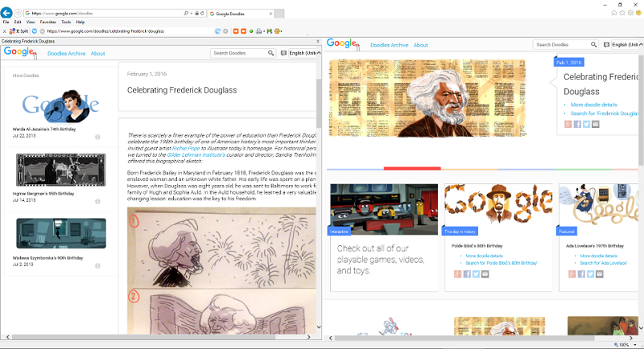Screen dimensions: 644x349
Task: Open the File menu
Action: point(6,23)
